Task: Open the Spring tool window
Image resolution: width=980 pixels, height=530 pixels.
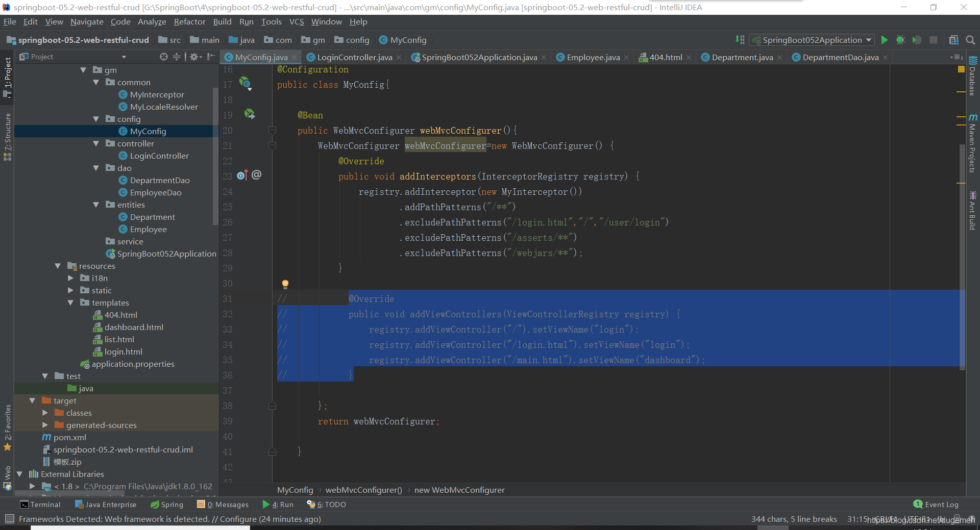Action: tap(167, 504)
